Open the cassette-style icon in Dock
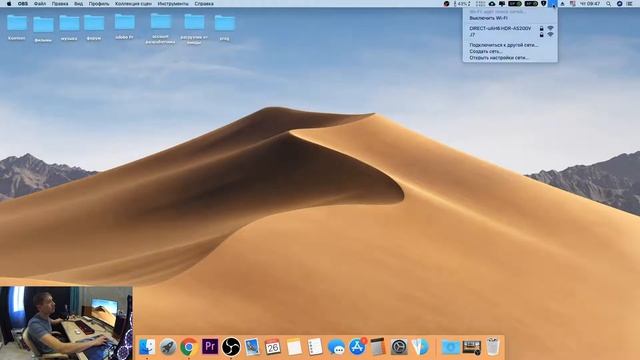This screenshot has height=360, width=640. click(471, 347)
